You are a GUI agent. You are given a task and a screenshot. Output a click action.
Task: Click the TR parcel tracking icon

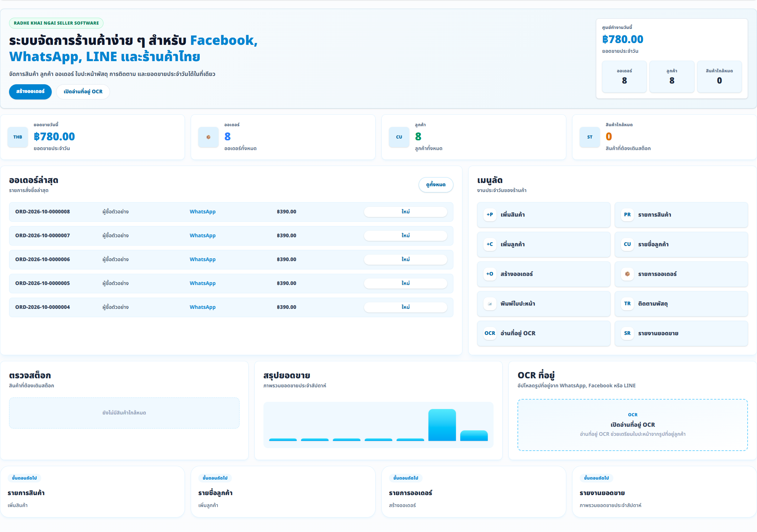[627, 303]
